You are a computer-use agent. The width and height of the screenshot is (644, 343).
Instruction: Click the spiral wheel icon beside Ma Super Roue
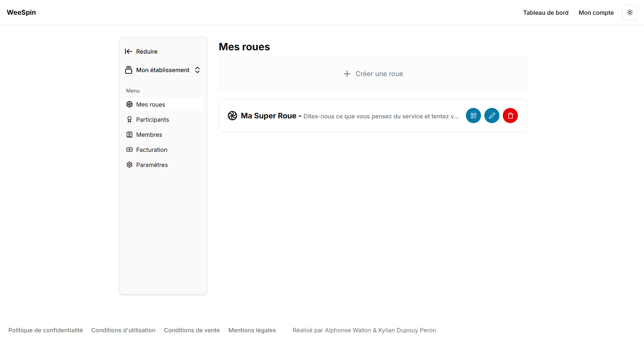coord(232,115)
